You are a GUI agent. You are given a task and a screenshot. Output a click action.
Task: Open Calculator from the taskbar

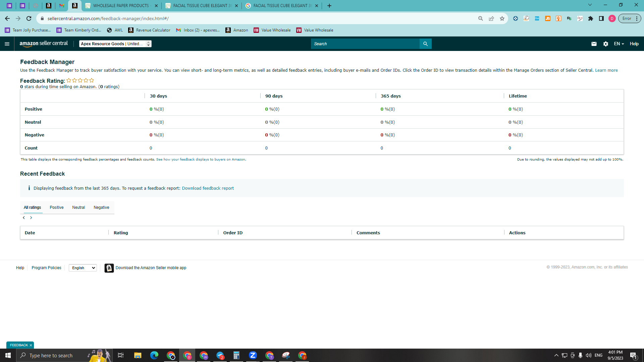(x=236, y=355)
